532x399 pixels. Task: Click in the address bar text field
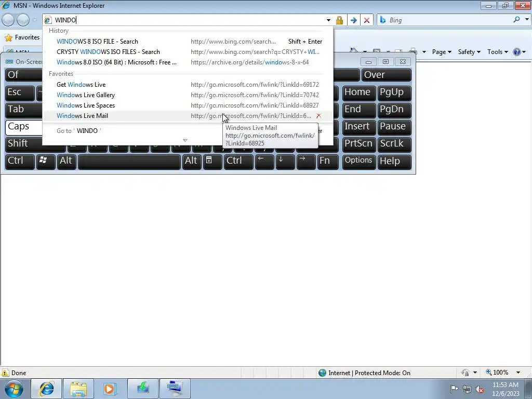(188, 20)
